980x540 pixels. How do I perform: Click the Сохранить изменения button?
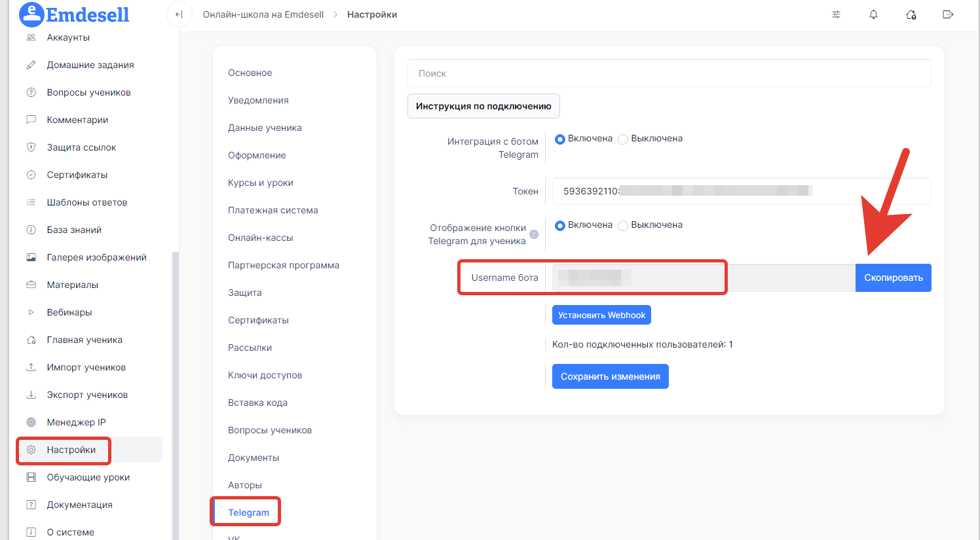tap(611, 376)
